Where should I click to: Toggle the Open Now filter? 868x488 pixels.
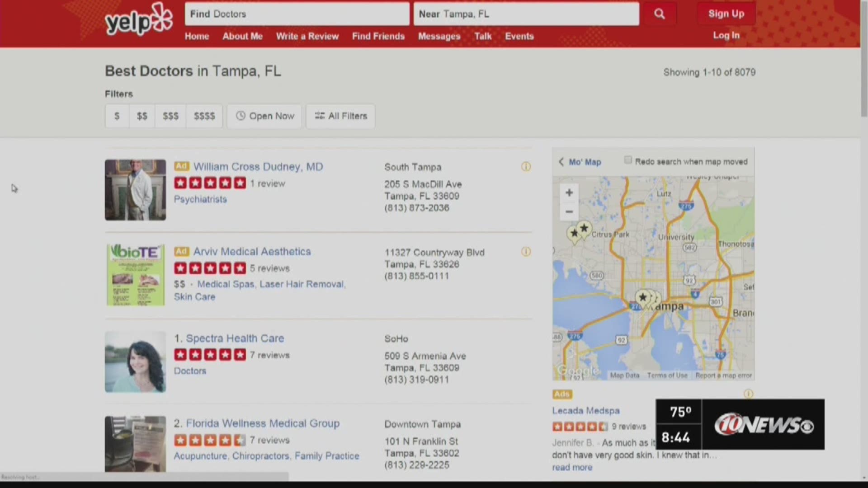point(264,116)
